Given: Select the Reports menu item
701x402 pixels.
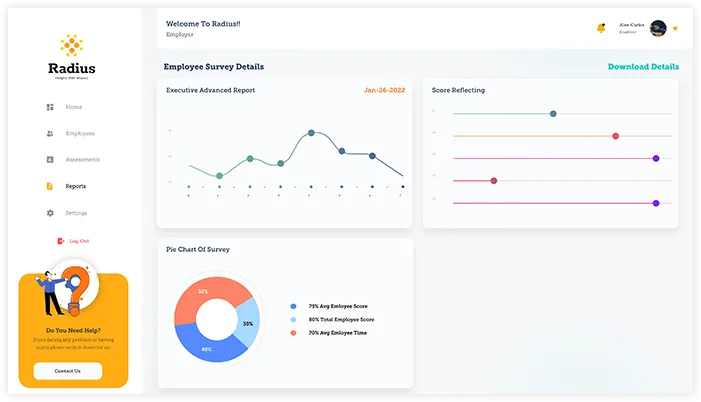Looking at the screenshot, I should (x=76, y=186).
